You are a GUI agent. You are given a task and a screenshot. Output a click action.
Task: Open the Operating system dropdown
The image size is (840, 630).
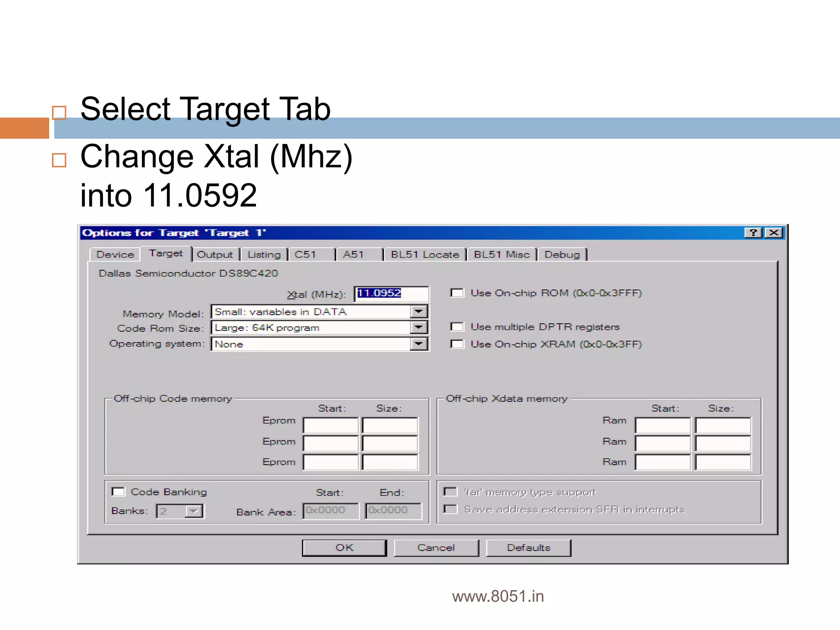point(419,344)
